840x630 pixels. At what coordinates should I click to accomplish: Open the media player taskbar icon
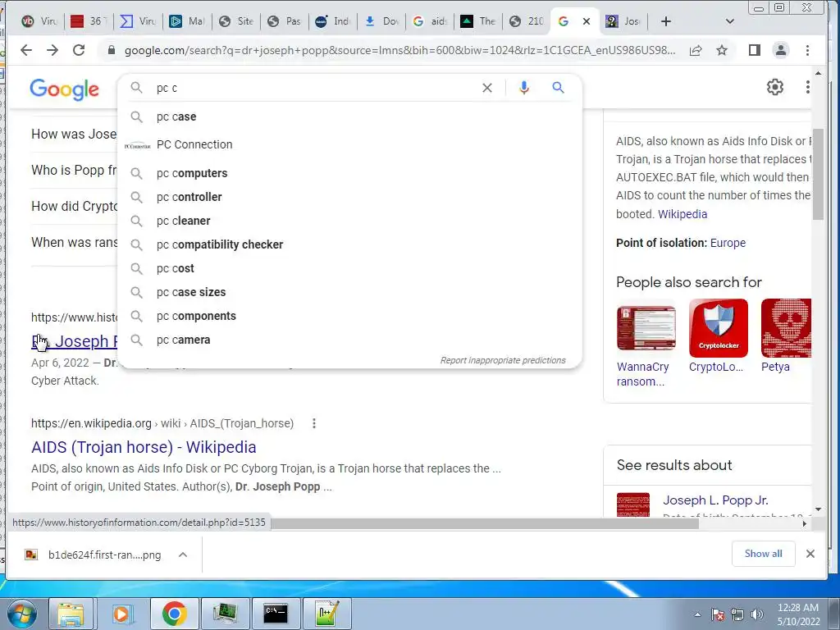[x=121, y=614]
